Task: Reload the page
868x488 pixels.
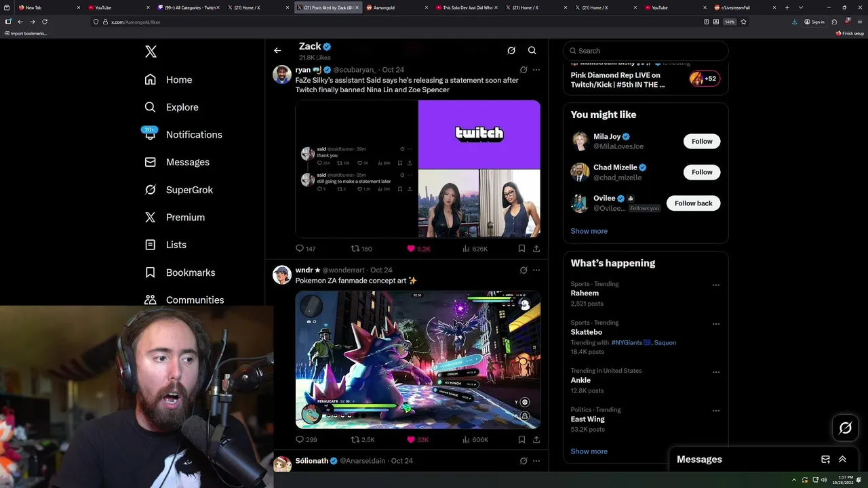Action: (x=45, y=22)
